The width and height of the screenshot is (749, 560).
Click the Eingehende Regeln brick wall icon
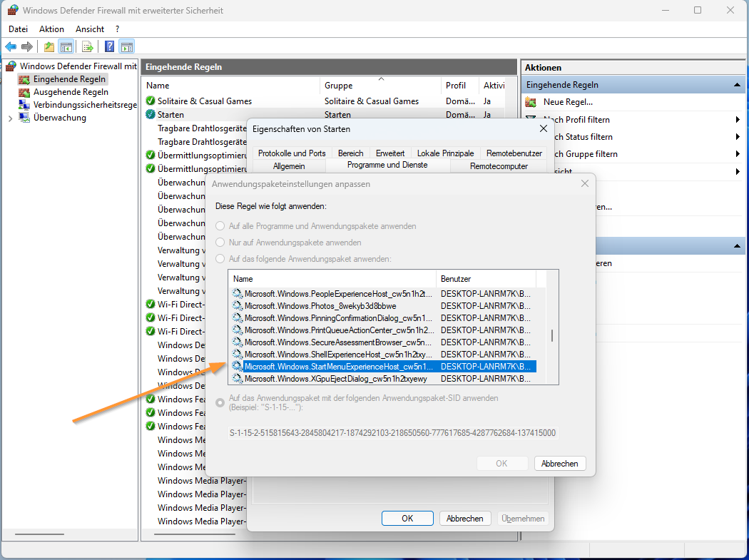click(x=24, y=79)
